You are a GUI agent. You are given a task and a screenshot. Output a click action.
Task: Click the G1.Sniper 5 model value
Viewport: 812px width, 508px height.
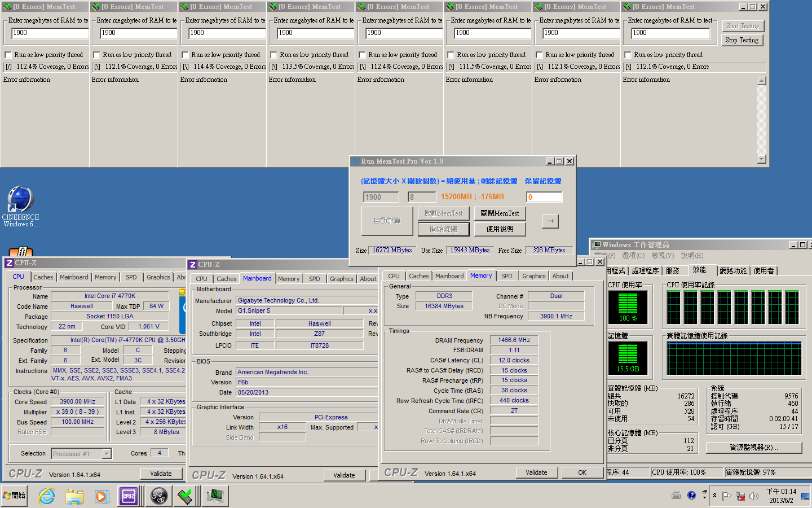tap(289, 310)
